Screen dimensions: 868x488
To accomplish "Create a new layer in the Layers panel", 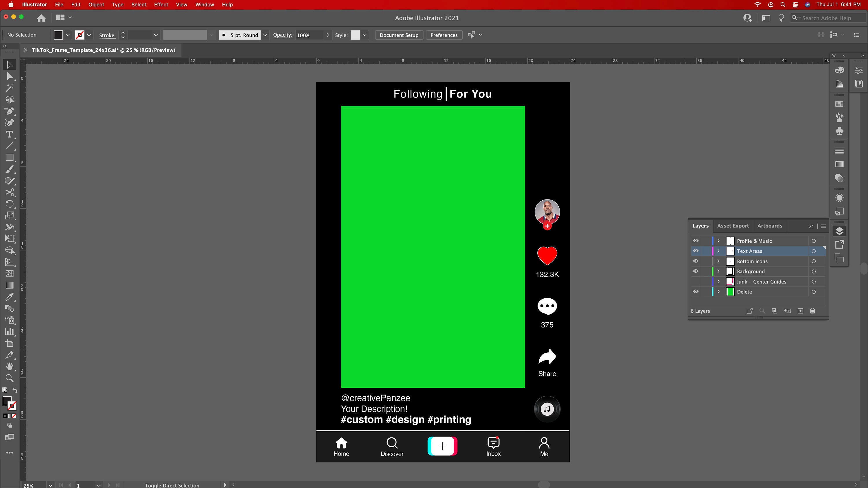I will (x=800, y=311).
